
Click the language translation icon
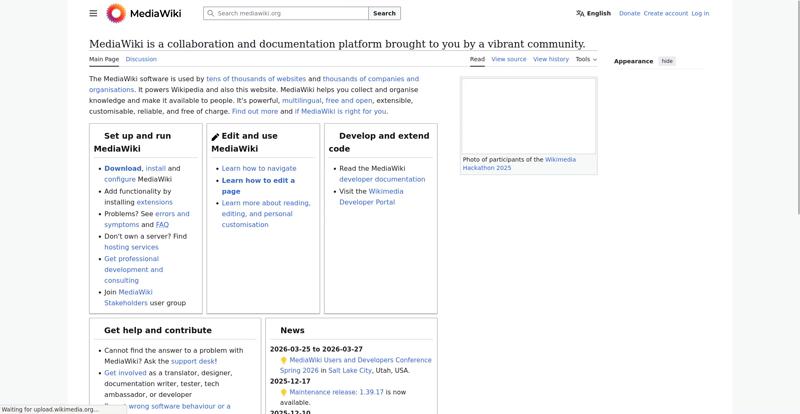pyautogui.click(x=580, y=13)
